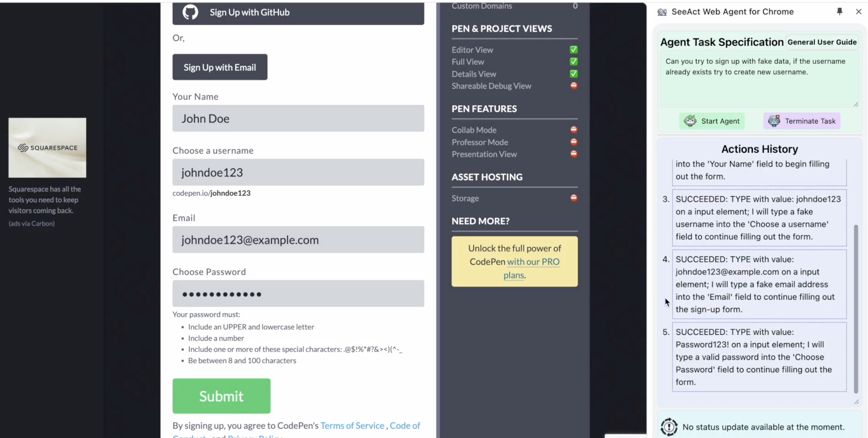Click the 'Actions History' heading
The height and width of the screenshot is (438, 868).
[x=760, y=149]
